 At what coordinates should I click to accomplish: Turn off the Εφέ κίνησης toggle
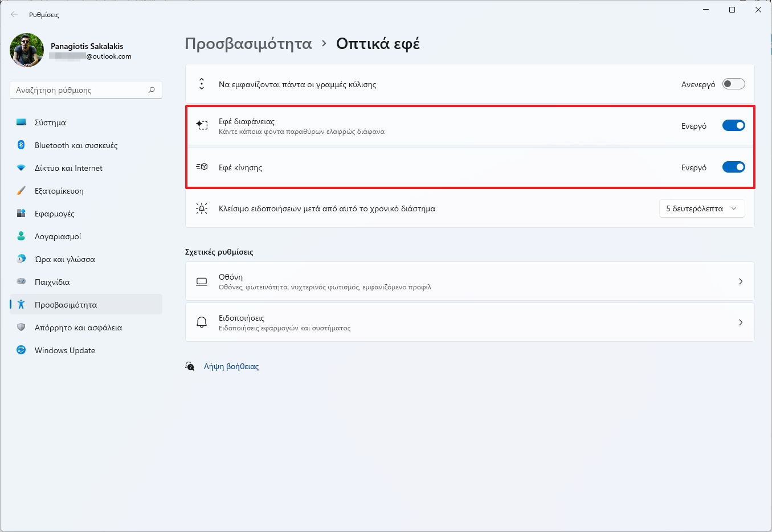click(733, 167)
